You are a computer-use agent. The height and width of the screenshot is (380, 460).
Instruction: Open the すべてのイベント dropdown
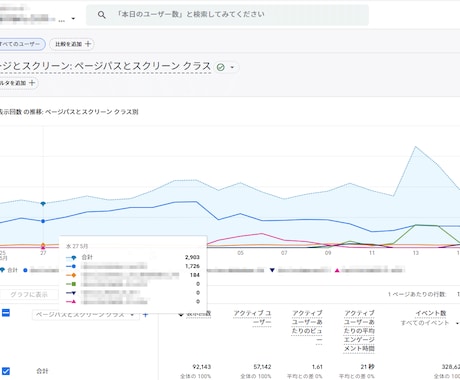430,323
